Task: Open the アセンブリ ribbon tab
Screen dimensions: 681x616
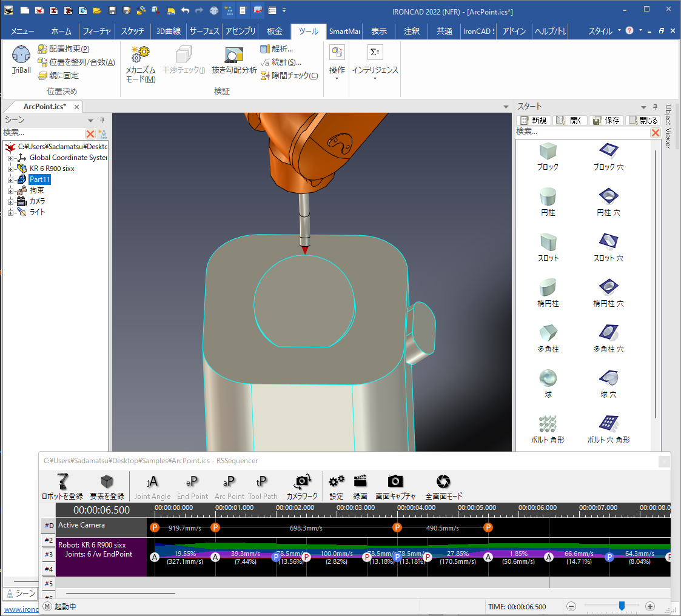Action: click(240, 32)
